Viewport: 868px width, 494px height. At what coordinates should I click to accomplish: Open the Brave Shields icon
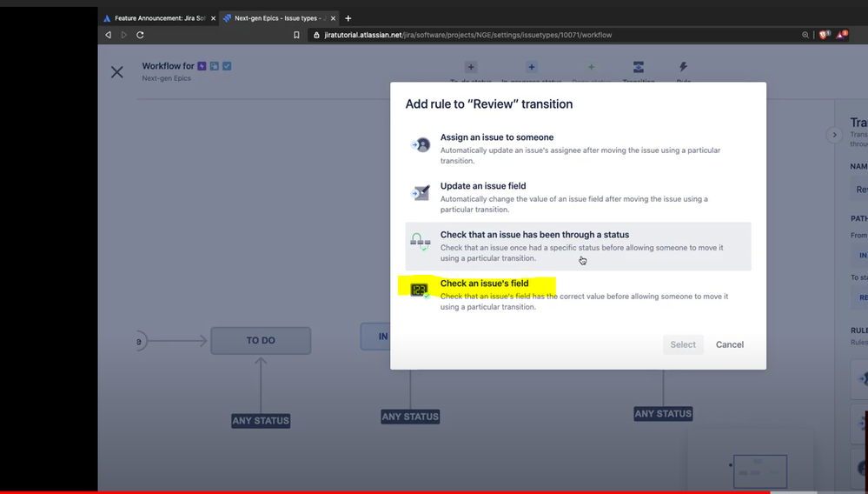[x=824, y=35]
